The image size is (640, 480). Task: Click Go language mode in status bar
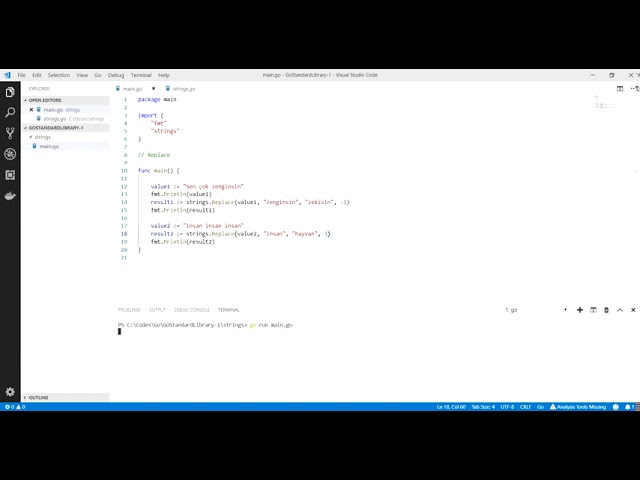[540, 407]
